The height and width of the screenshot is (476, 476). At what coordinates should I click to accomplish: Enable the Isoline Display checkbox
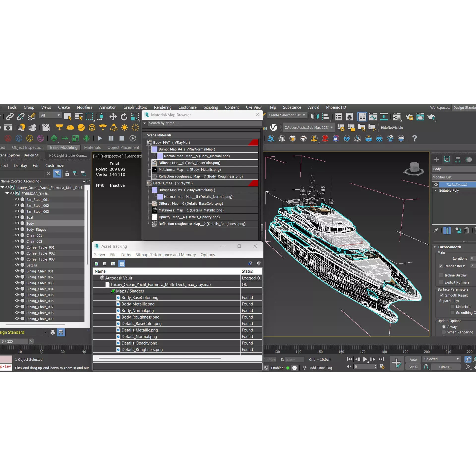click(441, 275)
